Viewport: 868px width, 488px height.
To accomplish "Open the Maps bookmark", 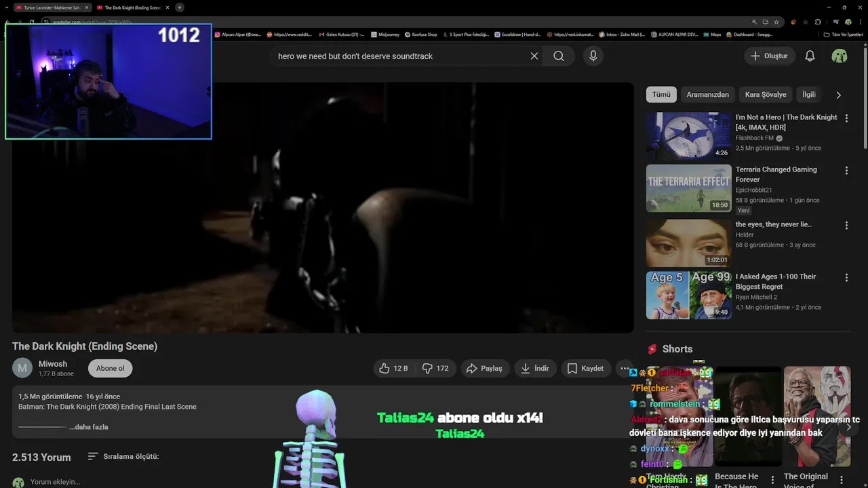I will pyautogui.click(x=712, y=35).
